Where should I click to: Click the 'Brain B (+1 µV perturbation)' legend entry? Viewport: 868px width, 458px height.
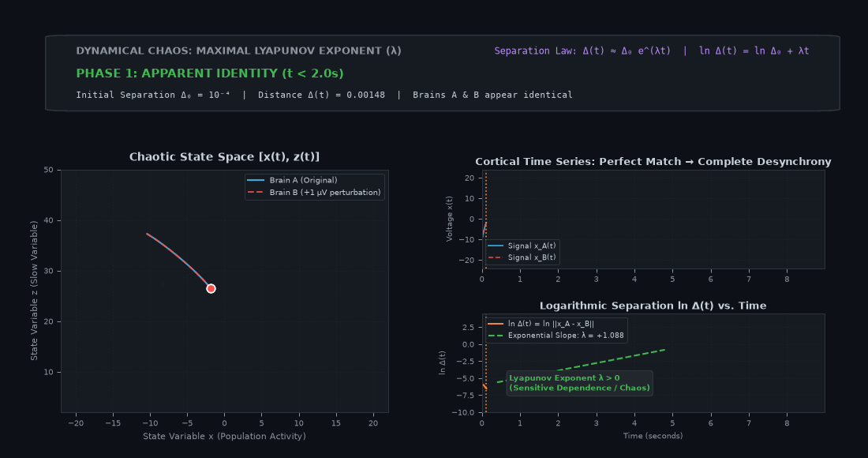coord(314,192)
